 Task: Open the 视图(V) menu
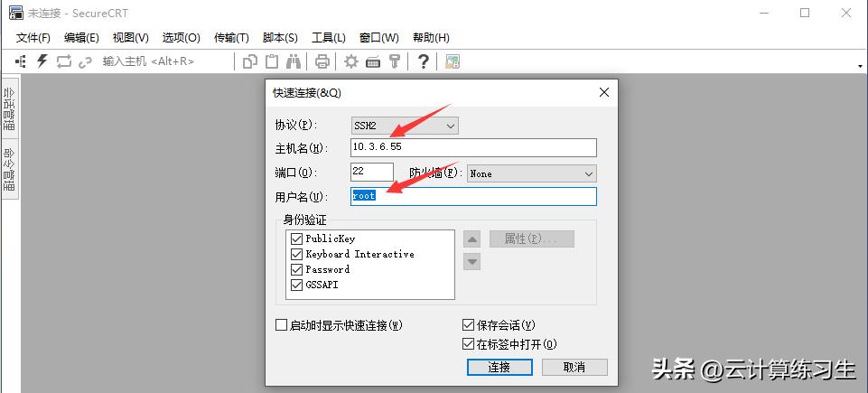coord(131,38)
